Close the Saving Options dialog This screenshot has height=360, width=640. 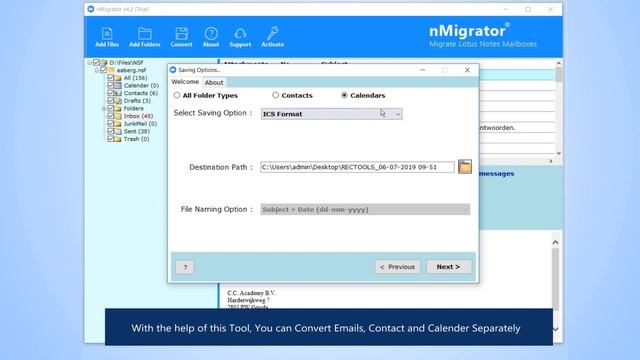pos(467,70)
